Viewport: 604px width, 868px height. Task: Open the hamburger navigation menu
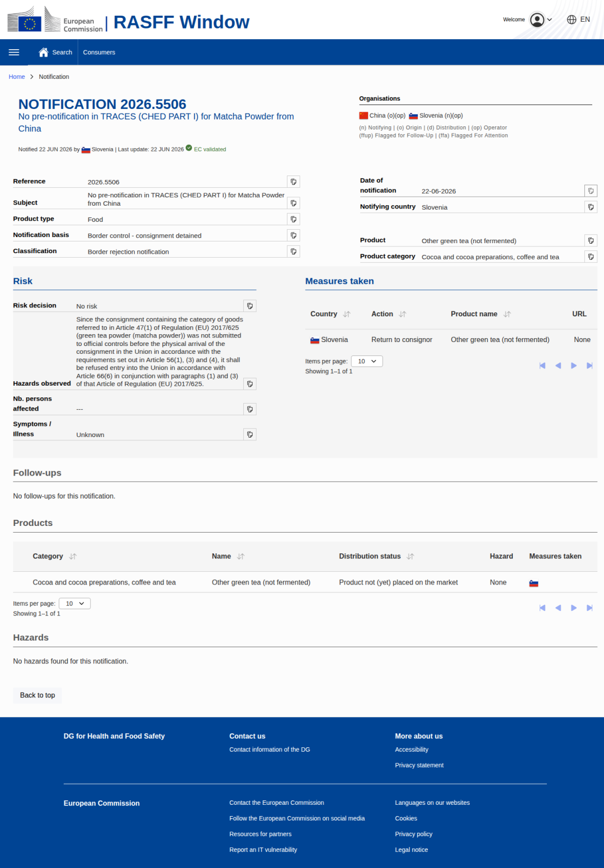pyautogui.click(x=14, y=53)
